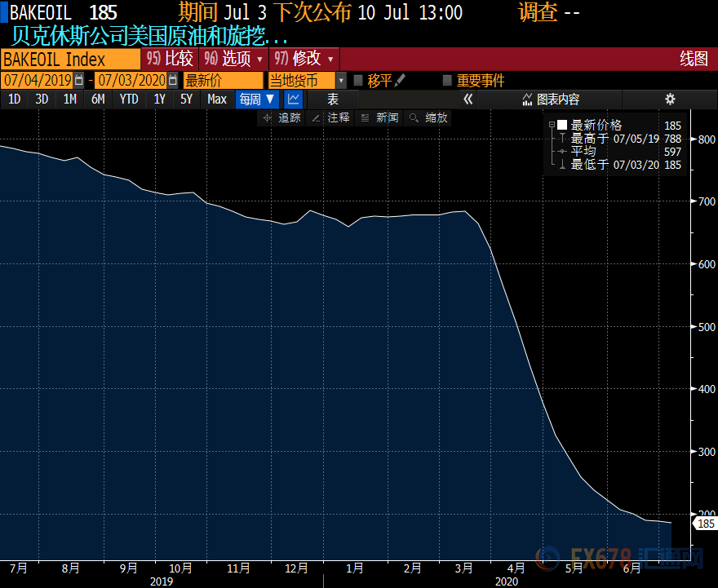Screen dimensions: 718x588
Task: Open start date calendar picker icon
Action: pos(79,80)
